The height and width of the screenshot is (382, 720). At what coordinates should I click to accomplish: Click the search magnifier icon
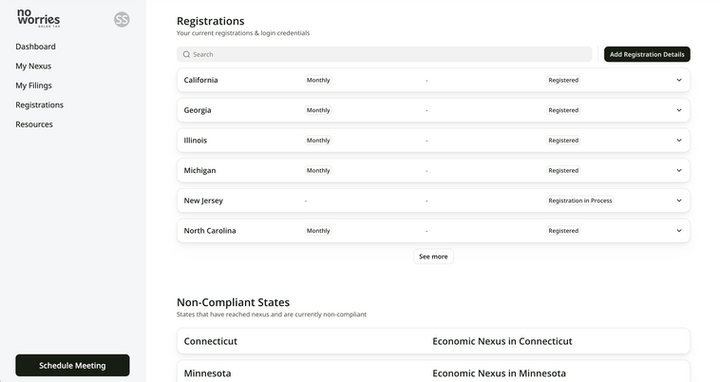[186, 54]
